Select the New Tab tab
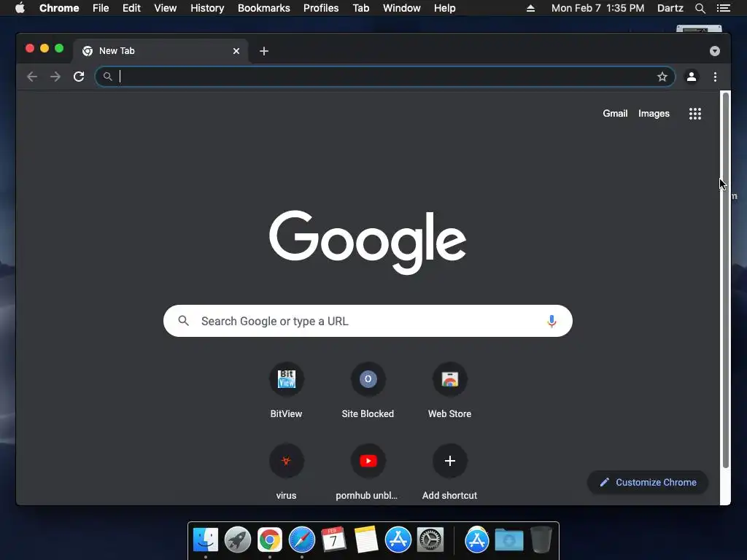This screenshot has height=560, width=747. pos(160,51)
